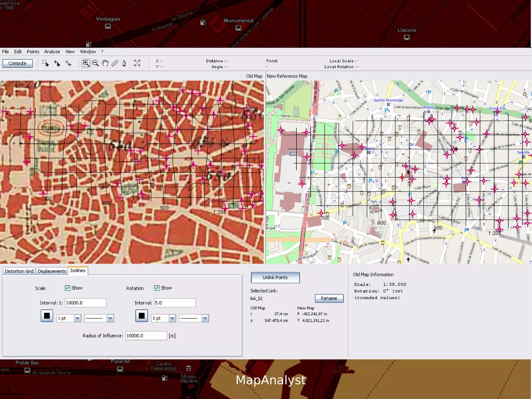Open the Scale isoline black color swatch
532x399 pixels.
[x=47, y=316]
